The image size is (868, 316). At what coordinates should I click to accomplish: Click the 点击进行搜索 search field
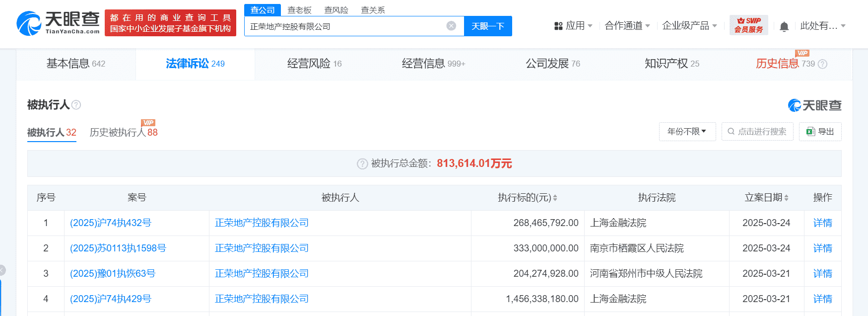[757, 132]
